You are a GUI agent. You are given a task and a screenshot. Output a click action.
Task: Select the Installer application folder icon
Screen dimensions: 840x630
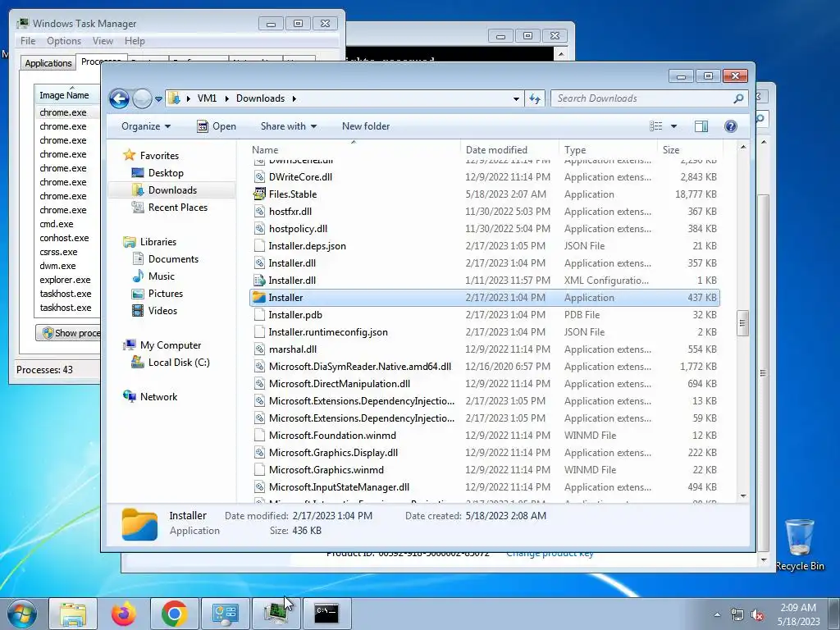pos(259,297)
